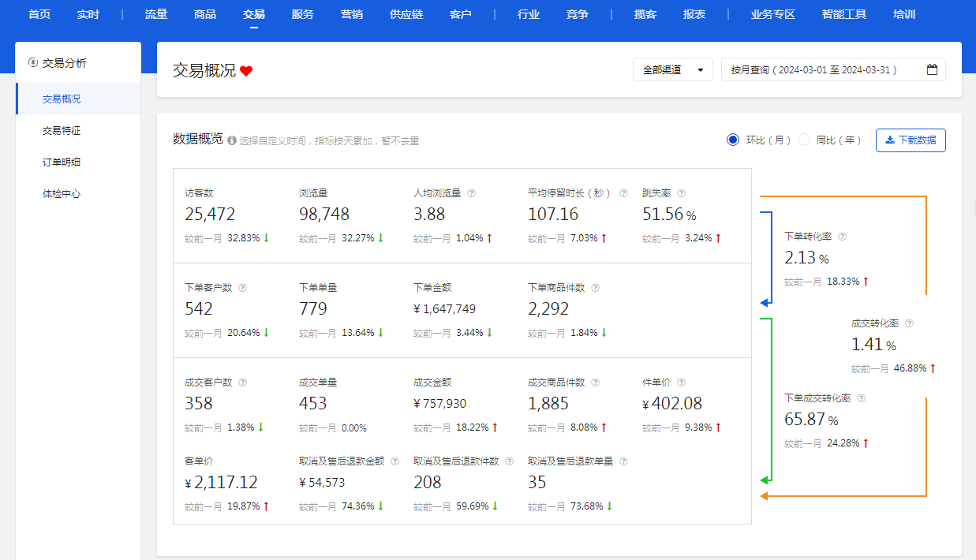Click the 件单价 value ¥402.08
Viewport: 976px width, 560px height.
672,404
